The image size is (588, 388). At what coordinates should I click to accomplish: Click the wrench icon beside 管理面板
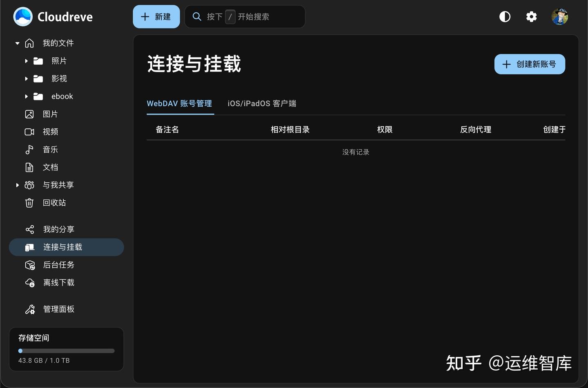pyautogui.click(x=30, y=309)
